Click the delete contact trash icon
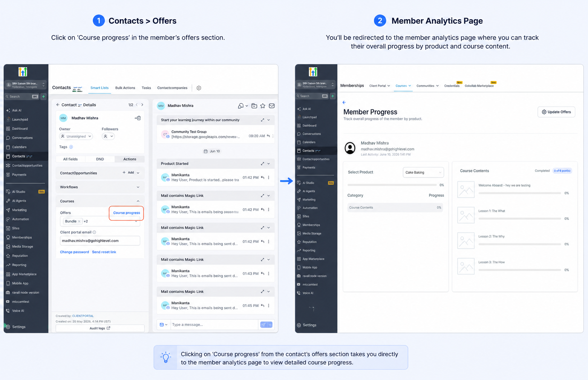Viewport: 588px width, 380px height. point(138,118)
